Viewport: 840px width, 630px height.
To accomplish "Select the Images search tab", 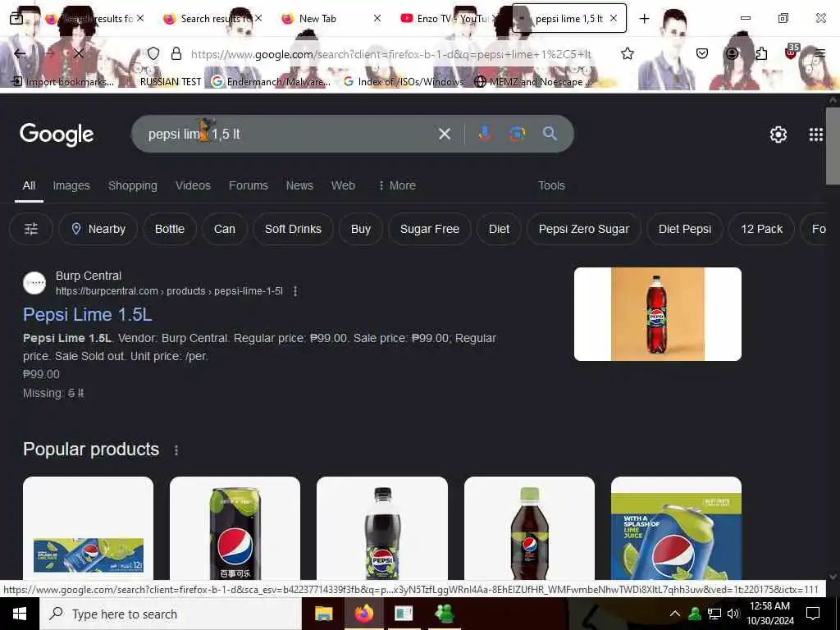I will [71, 185].
